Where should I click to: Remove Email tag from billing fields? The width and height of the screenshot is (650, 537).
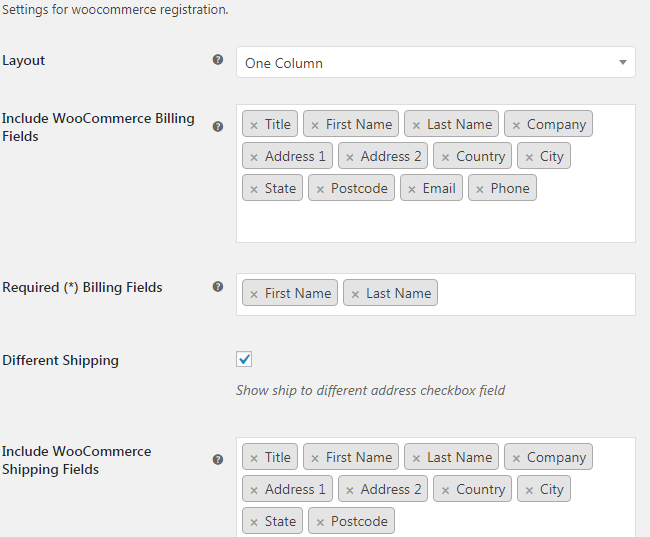pos(412,189)
